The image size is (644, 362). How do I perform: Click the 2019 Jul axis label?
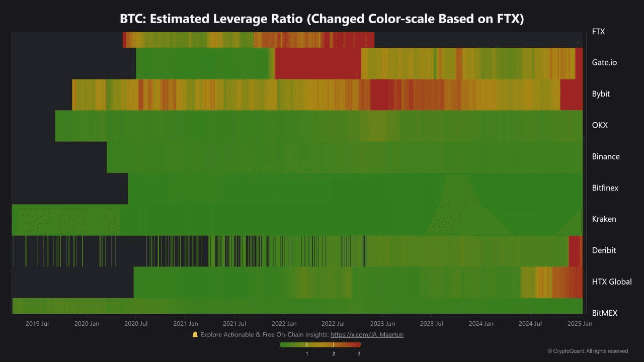coord(37,324)
